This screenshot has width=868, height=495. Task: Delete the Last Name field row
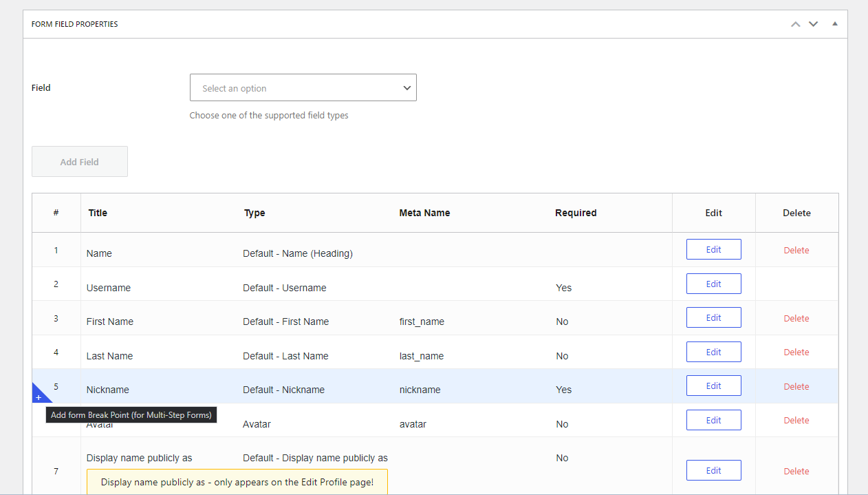(x=796, y=352)
